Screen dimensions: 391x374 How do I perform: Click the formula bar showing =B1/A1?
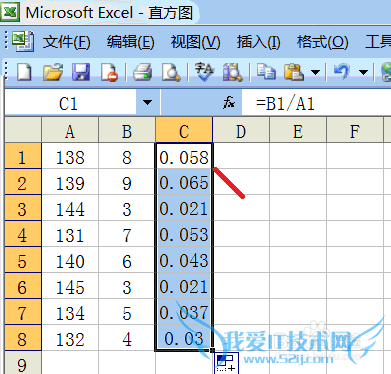pyautogui.click(x=316, y=103)
